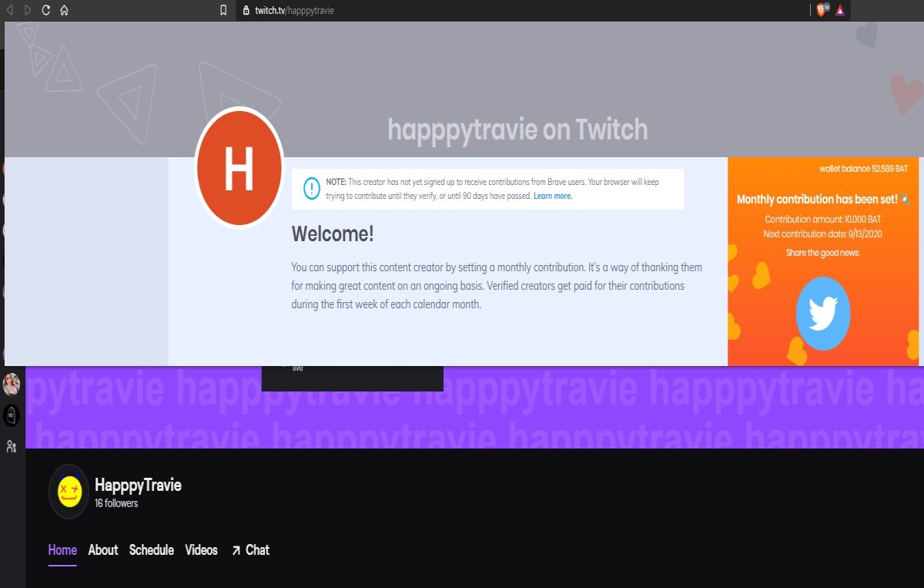This screenshot has width=924, height=588.
Task: Click the padlock site security icon
Action: 246,11
